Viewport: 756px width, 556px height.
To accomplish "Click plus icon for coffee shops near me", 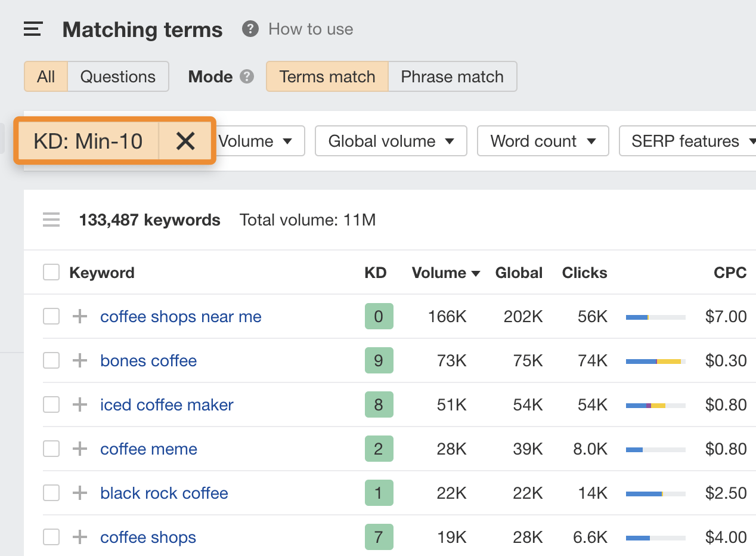I will coord(80,317).
